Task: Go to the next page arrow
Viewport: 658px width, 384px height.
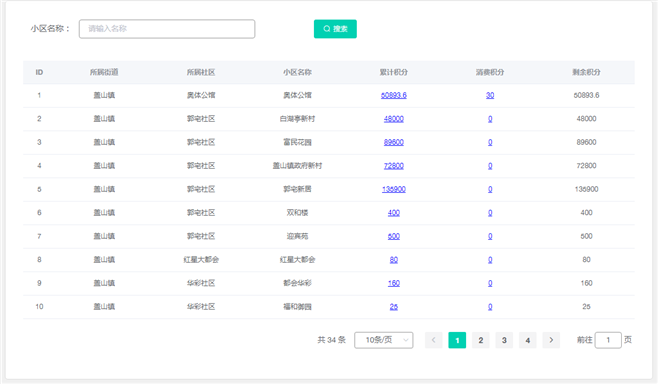Action: [x=551, y=340]
